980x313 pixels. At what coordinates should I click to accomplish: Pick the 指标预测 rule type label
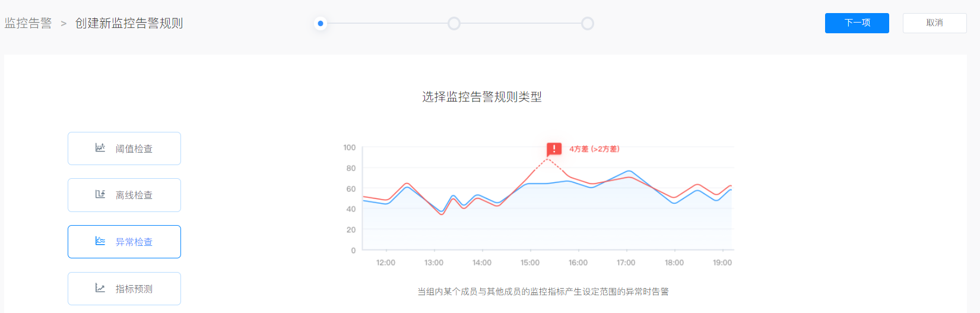(x=134, y=289)
